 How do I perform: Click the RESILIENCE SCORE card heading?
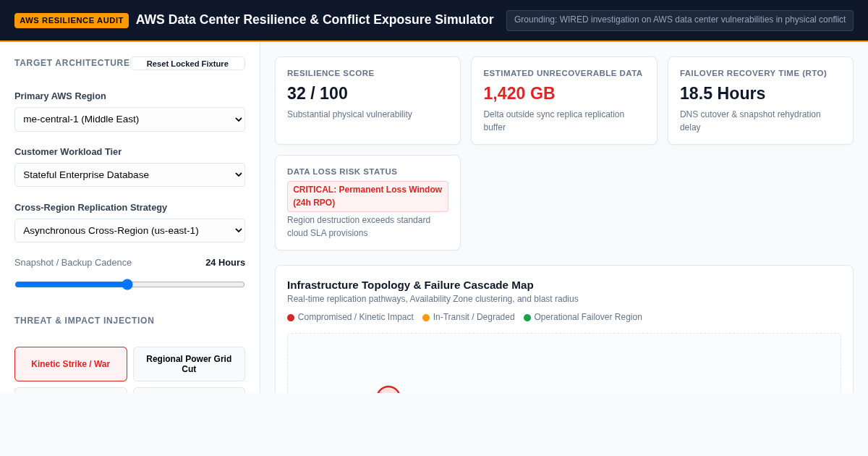tap(331, 73)
